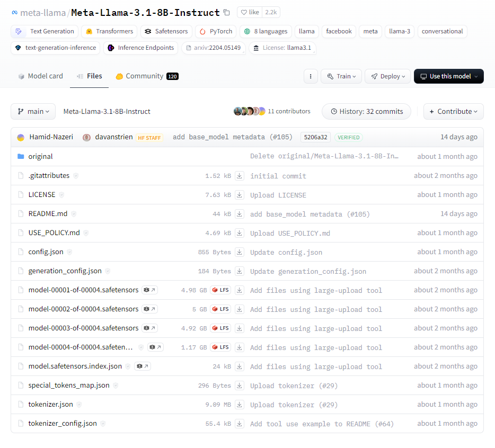This screenshot has height=448, width=495.
Task: Open the USE_POLICY.md file
Action: point(54,233)
